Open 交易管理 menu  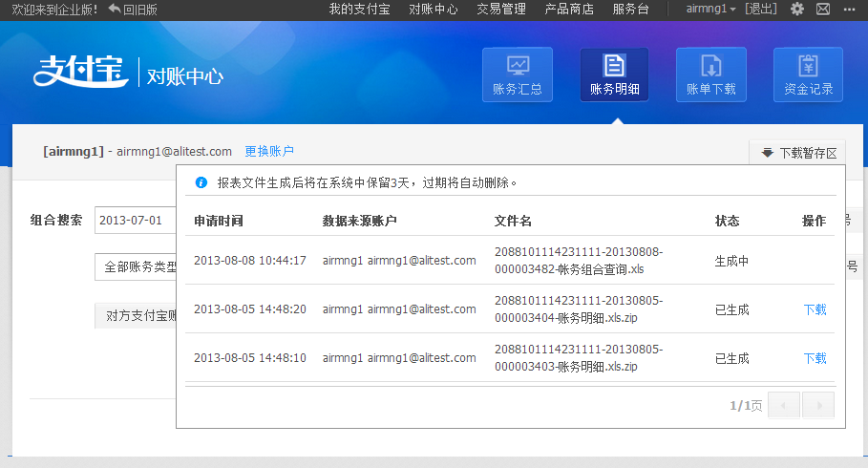click(501, 10)
